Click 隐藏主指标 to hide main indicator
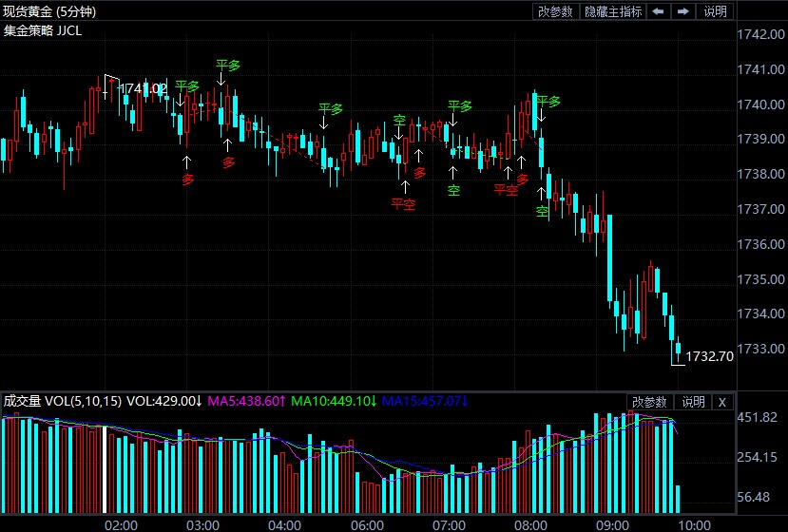Screen dimensions: 788x532 [x=613, y=11]
